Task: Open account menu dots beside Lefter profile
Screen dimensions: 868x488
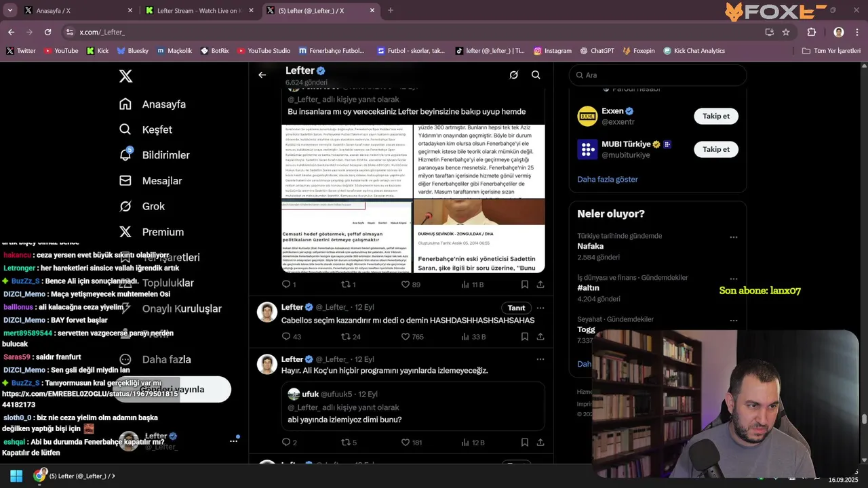Action: [x=233, y=441]
